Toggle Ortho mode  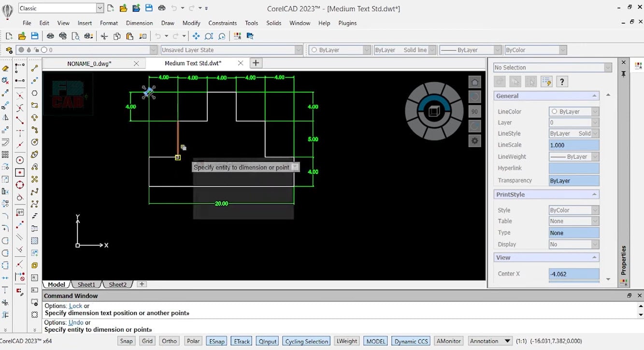coord(169,341)
